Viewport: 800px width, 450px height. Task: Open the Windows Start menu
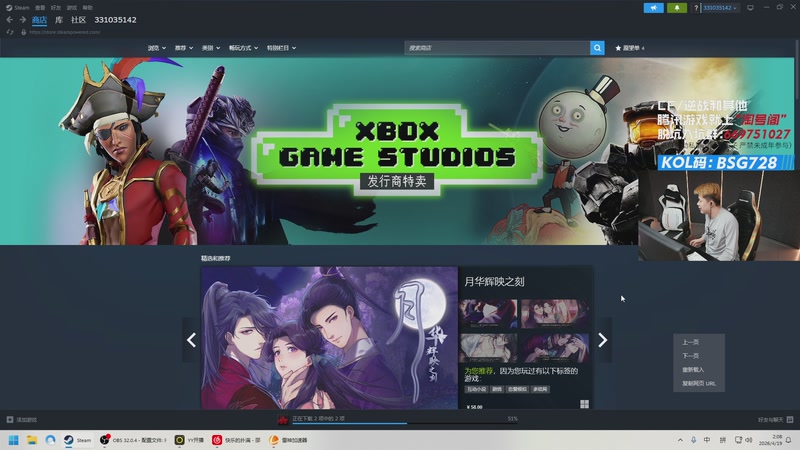click(14, 440)
